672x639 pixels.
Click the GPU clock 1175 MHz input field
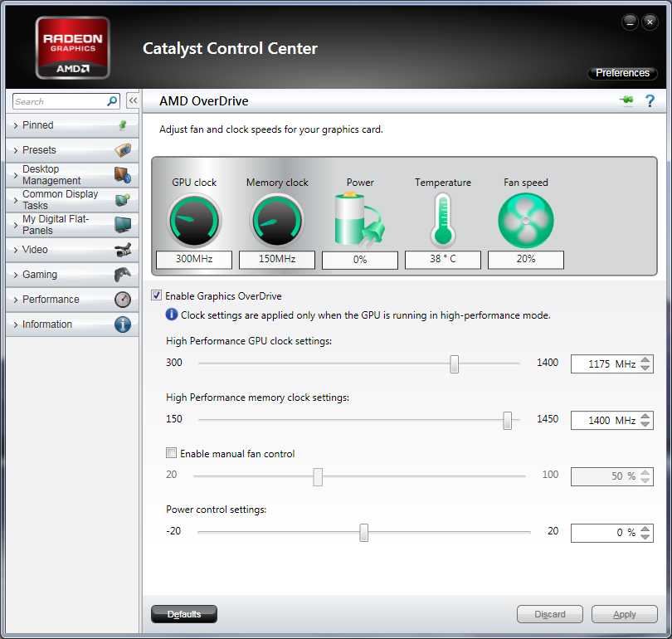tap(604, 363)
